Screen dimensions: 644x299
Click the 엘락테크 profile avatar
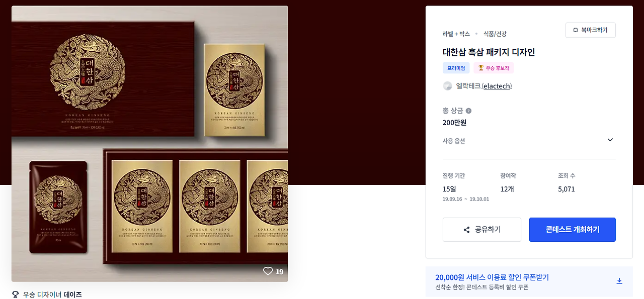pos(447,86)
